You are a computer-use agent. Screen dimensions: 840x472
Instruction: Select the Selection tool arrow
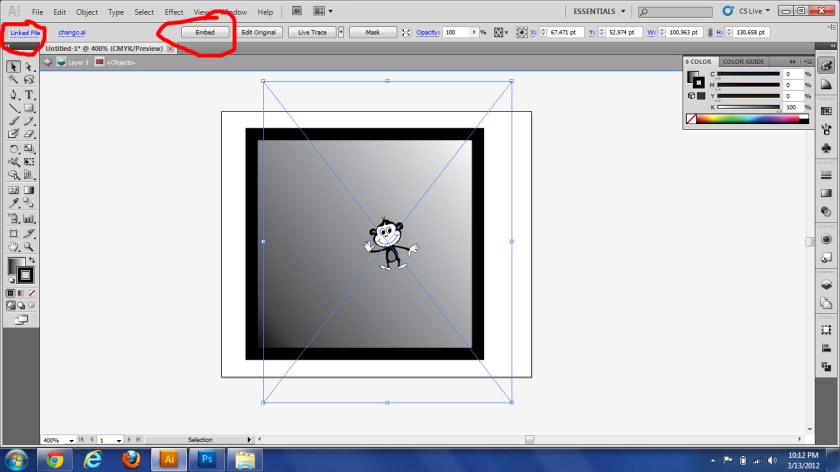13,66
